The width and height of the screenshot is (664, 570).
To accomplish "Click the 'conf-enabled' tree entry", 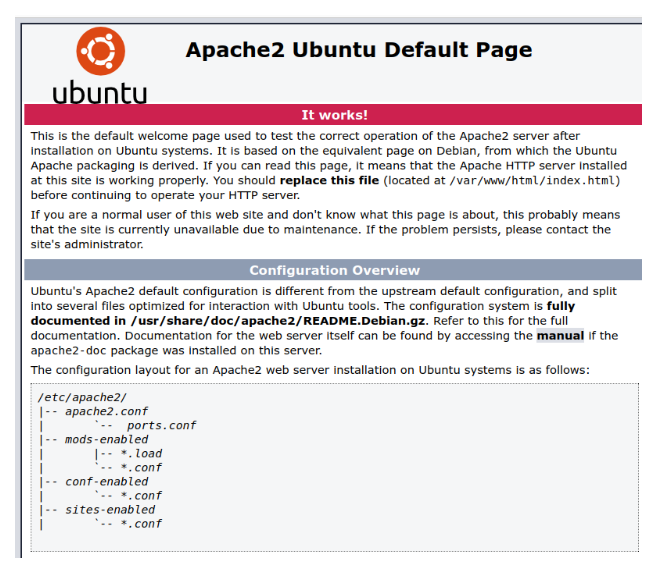I will (106, 481).
